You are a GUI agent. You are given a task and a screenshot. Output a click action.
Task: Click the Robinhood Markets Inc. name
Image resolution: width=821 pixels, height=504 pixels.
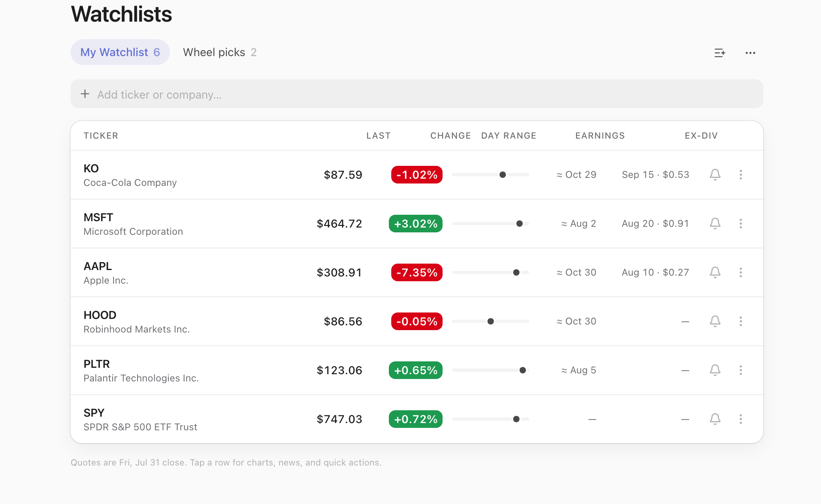point(137,329)
